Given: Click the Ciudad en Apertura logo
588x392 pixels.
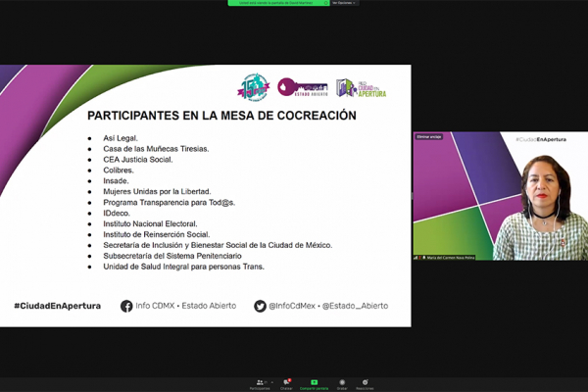Looking at the screenshot, I should point(361,88).
